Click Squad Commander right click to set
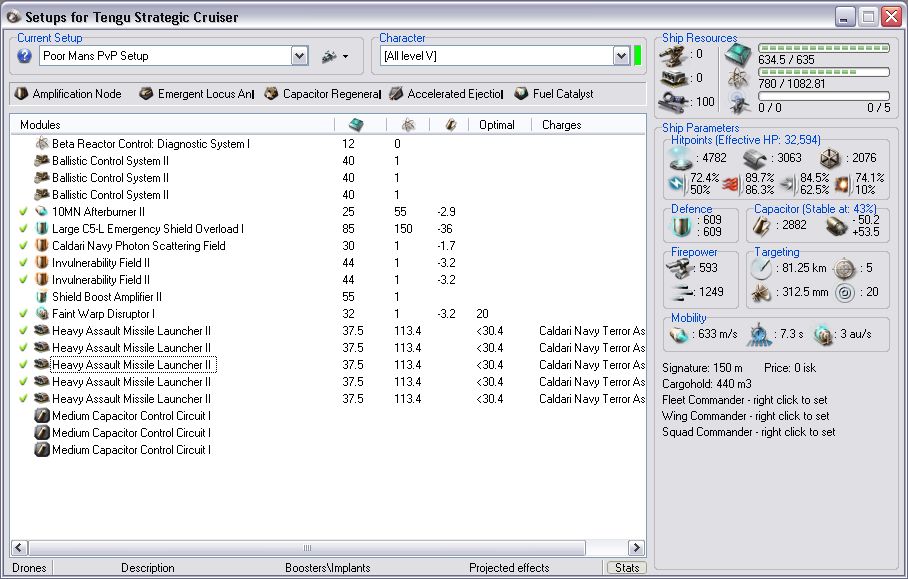 pyautogui.click(x=749, y=432)
